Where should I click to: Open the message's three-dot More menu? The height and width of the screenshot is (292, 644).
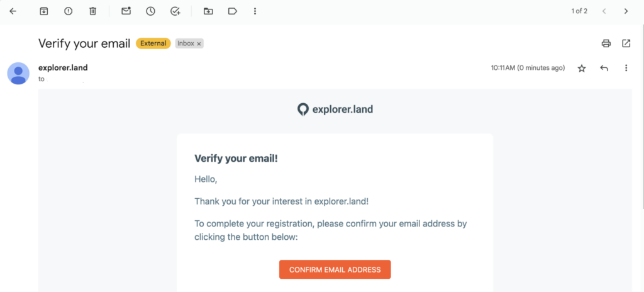point(626,68)
